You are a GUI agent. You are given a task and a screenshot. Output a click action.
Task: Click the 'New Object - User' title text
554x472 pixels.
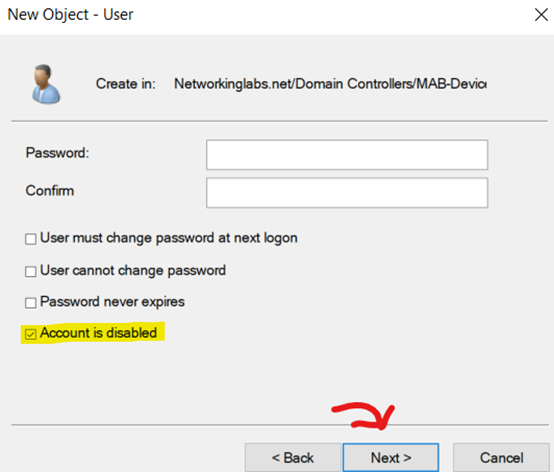[70, 15]
